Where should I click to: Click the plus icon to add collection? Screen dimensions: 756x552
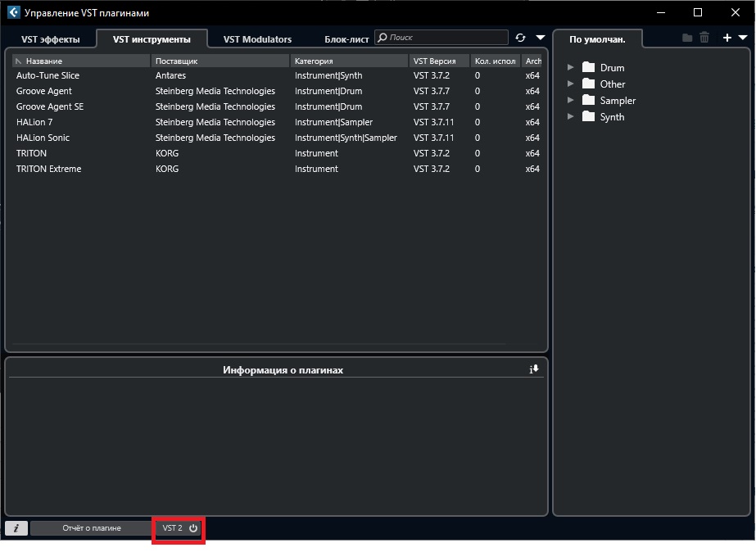pos(727,38)
